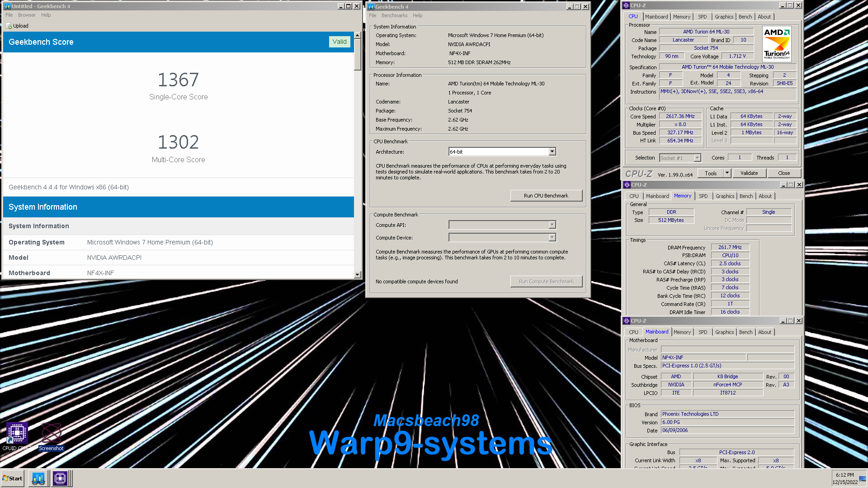Switch to Mainboard tab in top CPU-Z
Viewport: 868px width, 488px height.
[656, 17]
